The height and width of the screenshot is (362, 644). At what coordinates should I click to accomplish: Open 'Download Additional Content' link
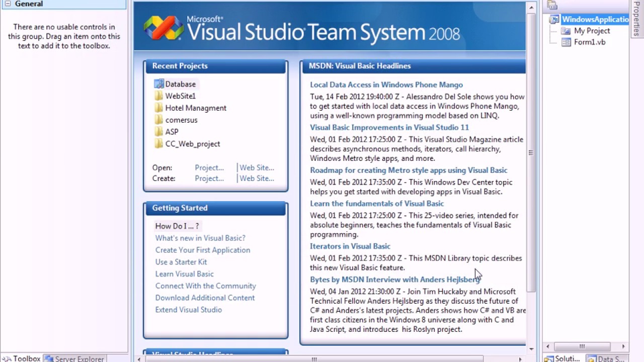click(x=205, y=298)
